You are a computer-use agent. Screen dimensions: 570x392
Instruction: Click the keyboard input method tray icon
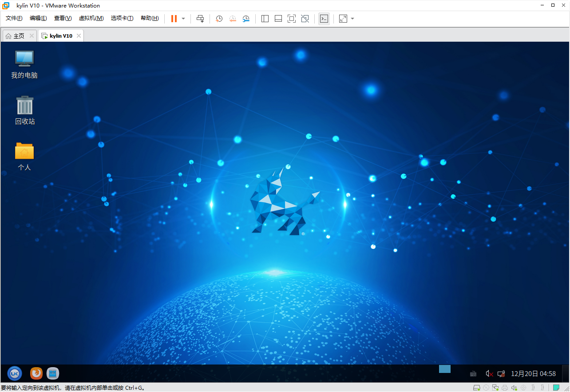click(474, 374)
